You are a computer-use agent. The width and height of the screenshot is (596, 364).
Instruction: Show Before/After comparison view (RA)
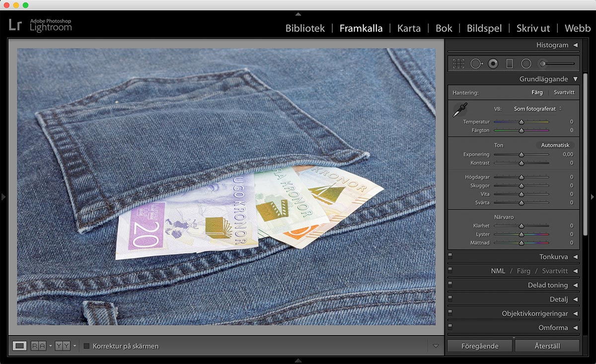pos(38,346)
